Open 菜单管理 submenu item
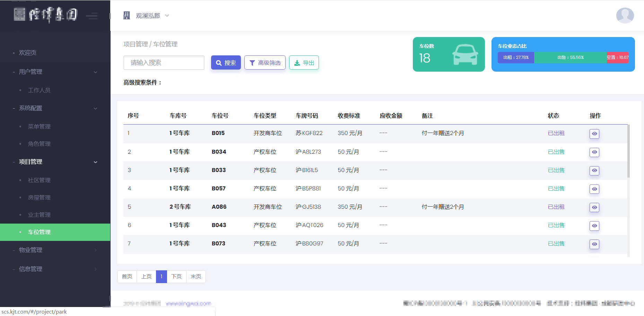Screen dimensions: 644x316 point(39,126)
